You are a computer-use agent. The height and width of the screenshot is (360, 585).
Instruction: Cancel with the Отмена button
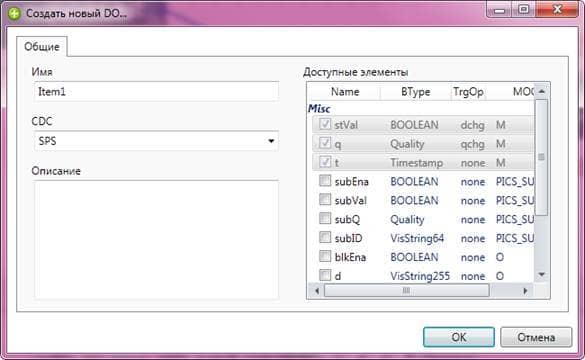pyautogui.click(x=536, y=337)
